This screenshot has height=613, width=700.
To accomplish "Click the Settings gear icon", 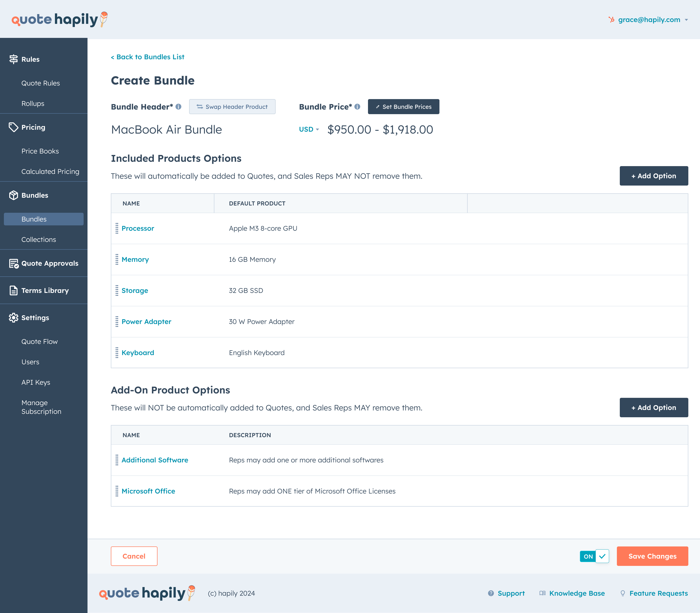I will pyautogui.click(x=13, y=318).
